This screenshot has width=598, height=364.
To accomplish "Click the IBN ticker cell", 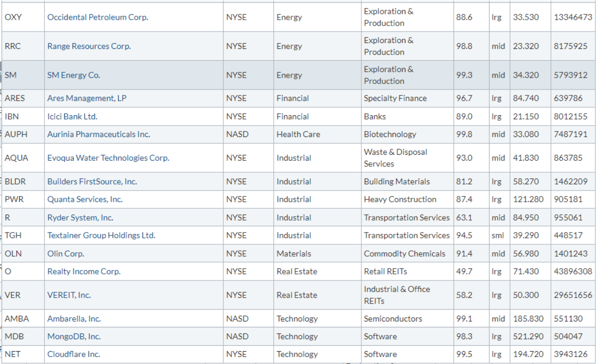I will pos(23,117).
